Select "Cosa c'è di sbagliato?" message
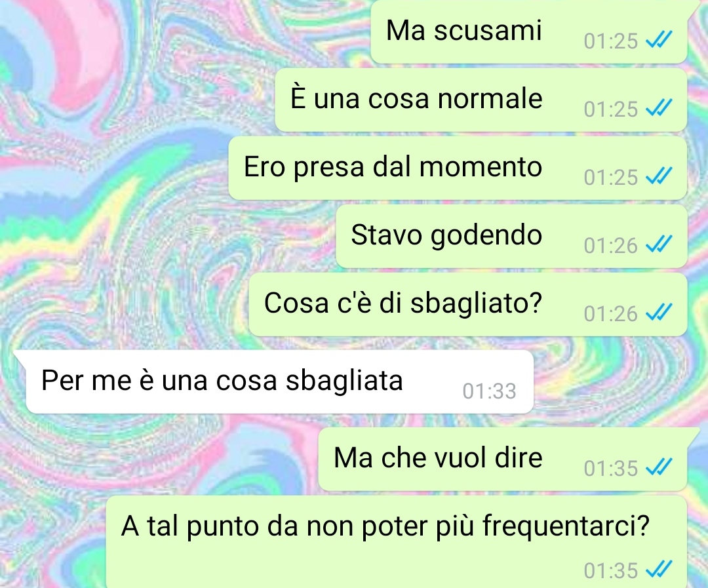708x588 pixels. (468, 304)
